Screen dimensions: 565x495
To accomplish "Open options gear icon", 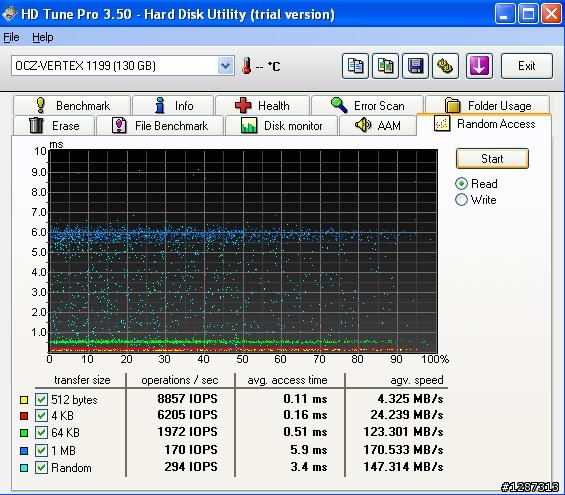I will (445, 66).
